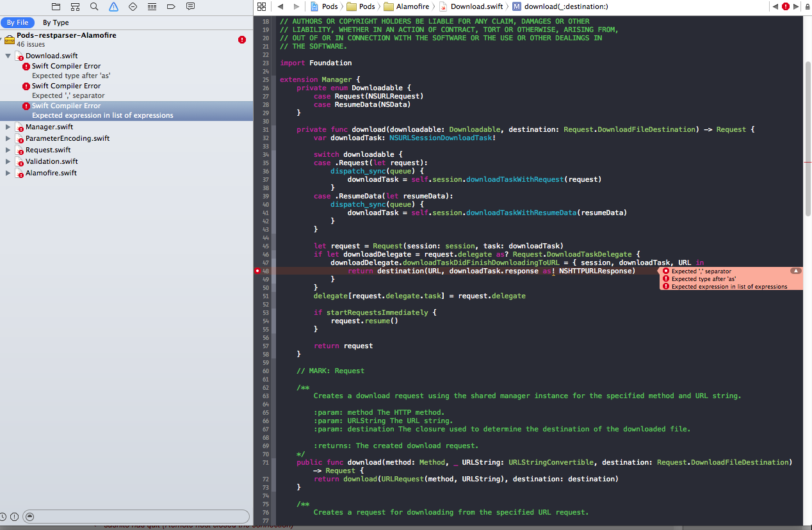The image size is (812, 530).
Task: Go back in editor history arrow
Action: pyautogui.click(x=280, y=6)
